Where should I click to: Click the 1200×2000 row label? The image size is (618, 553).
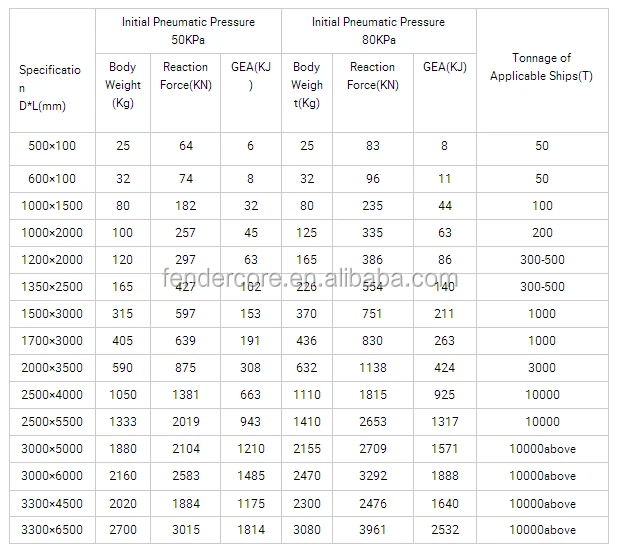(x=52, y=257)
